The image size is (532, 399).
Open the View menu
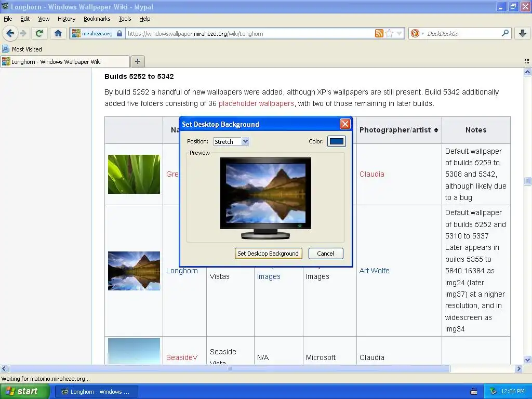44,19
